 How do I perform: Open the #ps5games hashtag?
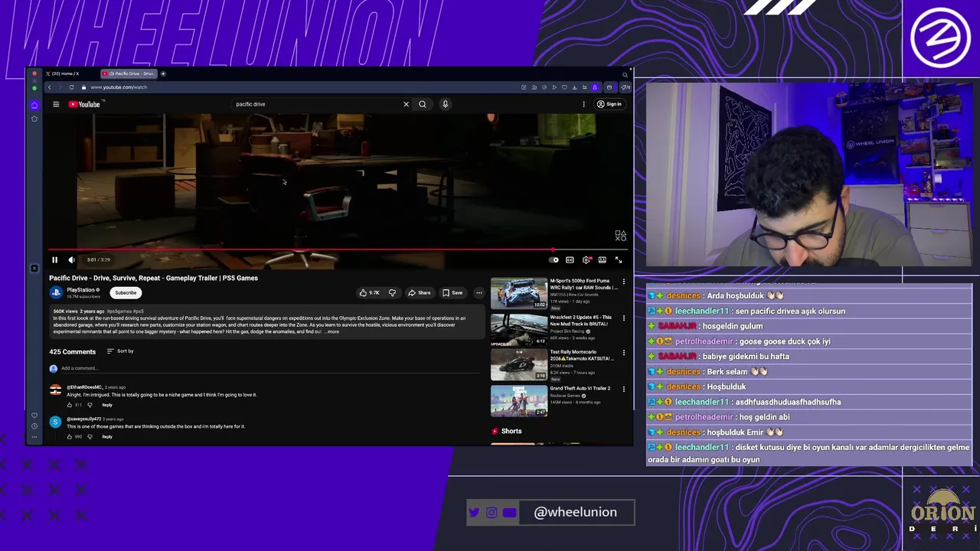119,311
